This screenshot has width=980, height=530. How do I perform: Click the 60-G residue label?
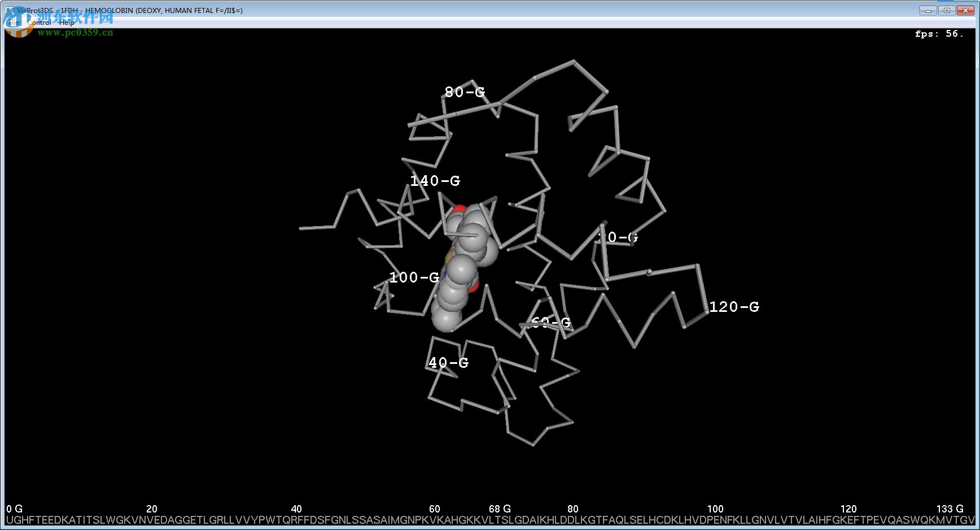coord(551,323)
